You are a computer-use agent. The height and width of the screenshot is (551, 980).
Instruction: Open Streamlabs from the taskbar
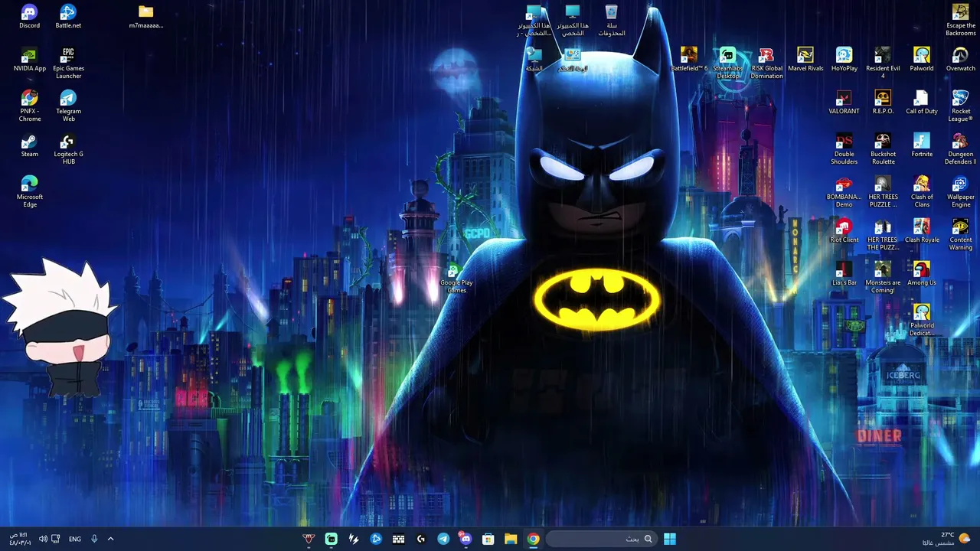pos(331,539)
